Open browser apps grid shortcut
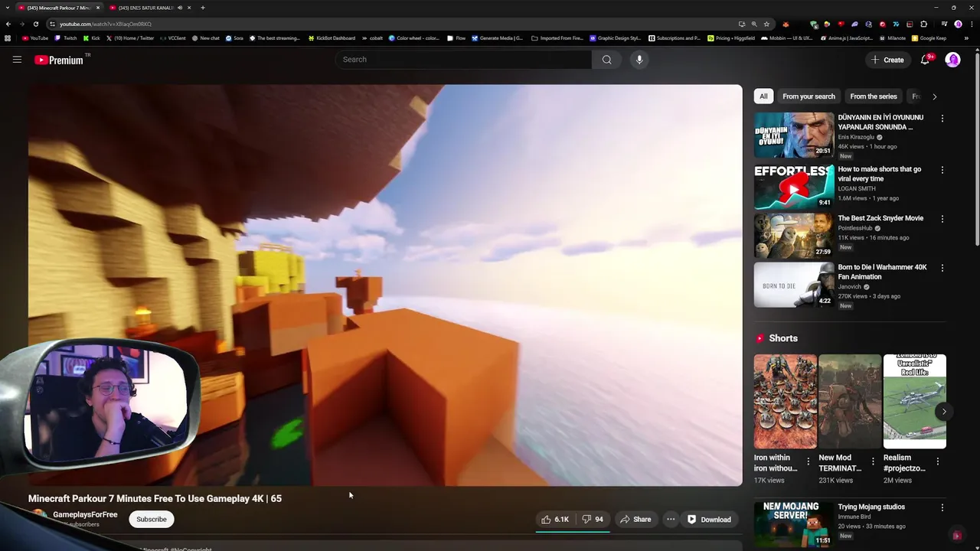The height and width of the screenshot is (551, 980). point(8,37)
